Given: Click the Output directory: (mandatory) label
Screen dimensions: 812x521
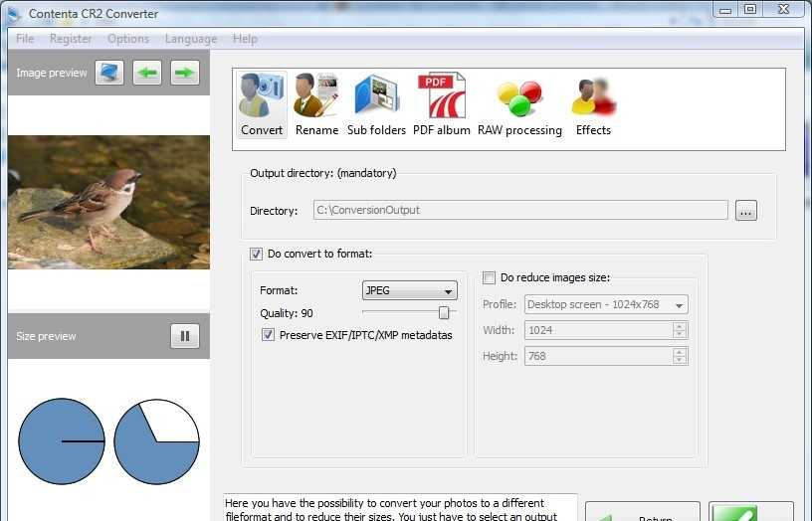Looking at the screenshot, I should [x=323, y=173].
